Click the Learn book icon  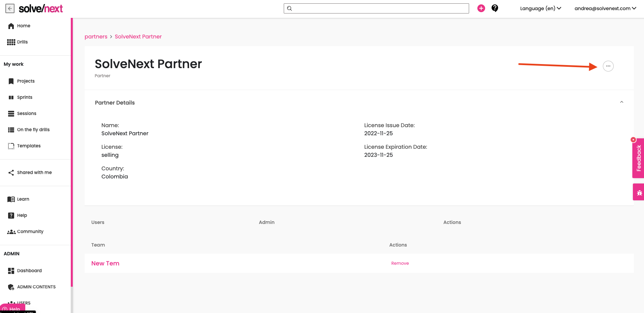pyautogui.click(x=11, y=199)
